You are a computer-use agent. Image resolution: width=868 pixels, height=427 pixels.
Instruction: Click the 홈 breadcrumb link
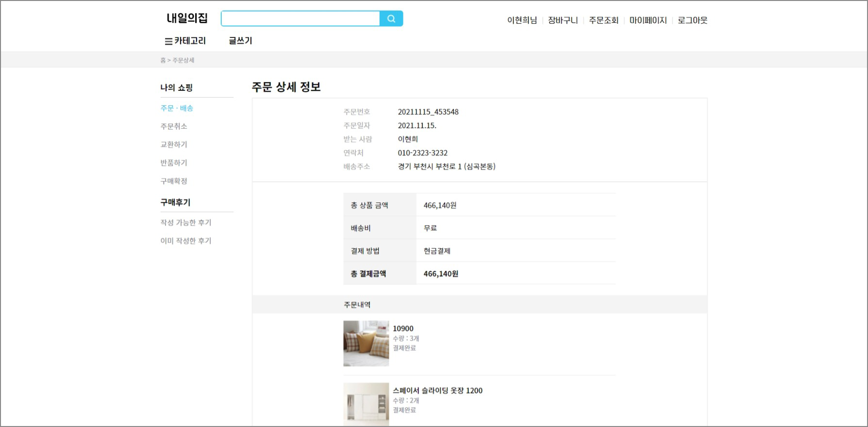point(163,60)
